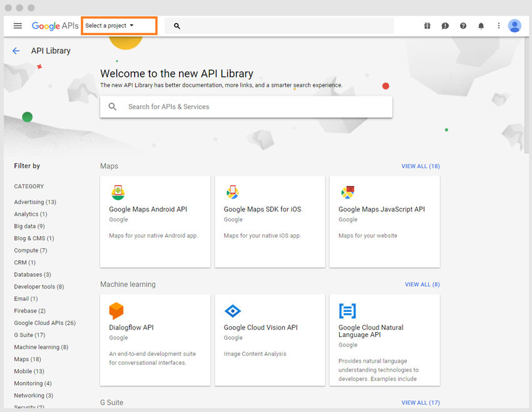Click the Natural Language API bracket icon
The width and height of the screenshot is (532, 412).
[347, 311]
